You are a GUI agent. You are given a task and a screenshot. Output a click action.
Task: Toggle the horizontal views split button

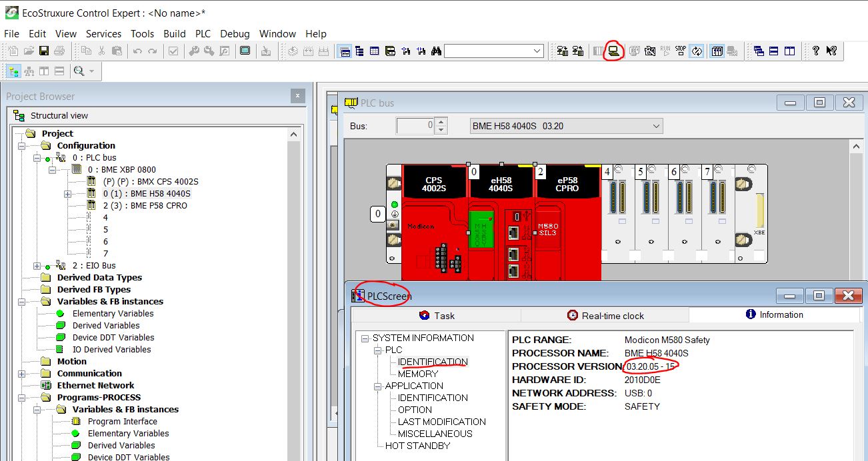coord(59,71)
